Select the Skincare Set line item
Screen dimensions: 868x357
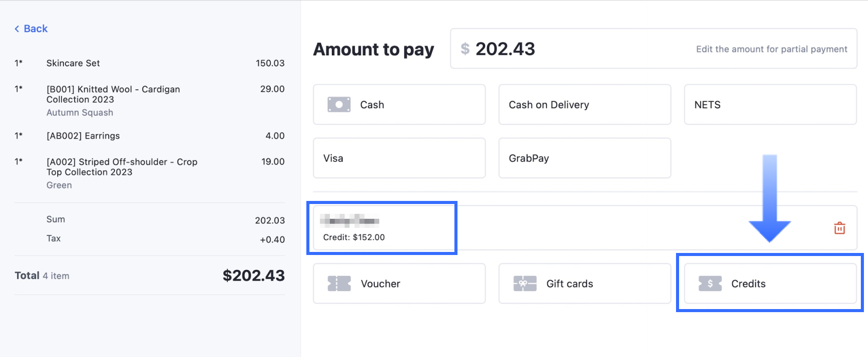coord(73,63)
